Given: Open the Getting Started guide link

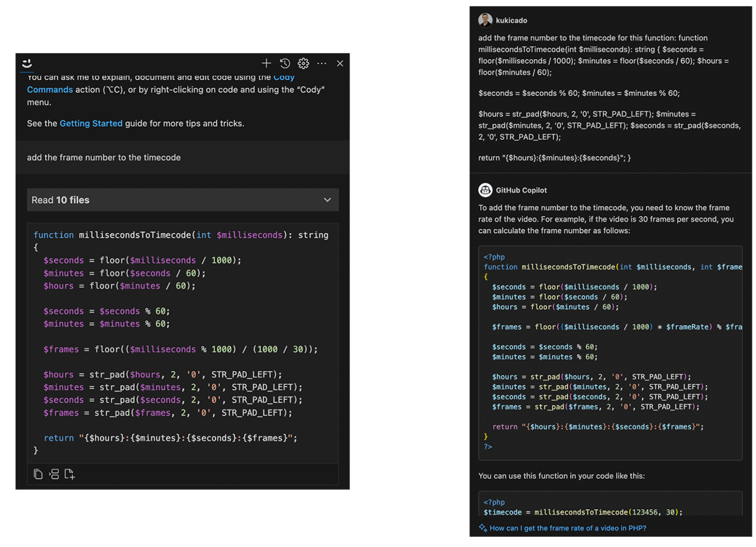Looking at the screenshot, I should click(x=91, y=123).
